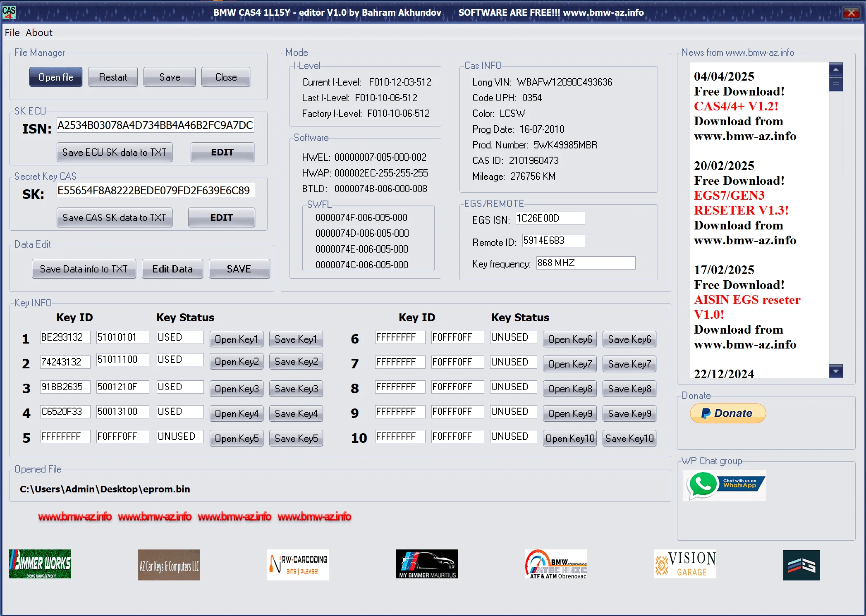Open the About menu

[39, 32]
